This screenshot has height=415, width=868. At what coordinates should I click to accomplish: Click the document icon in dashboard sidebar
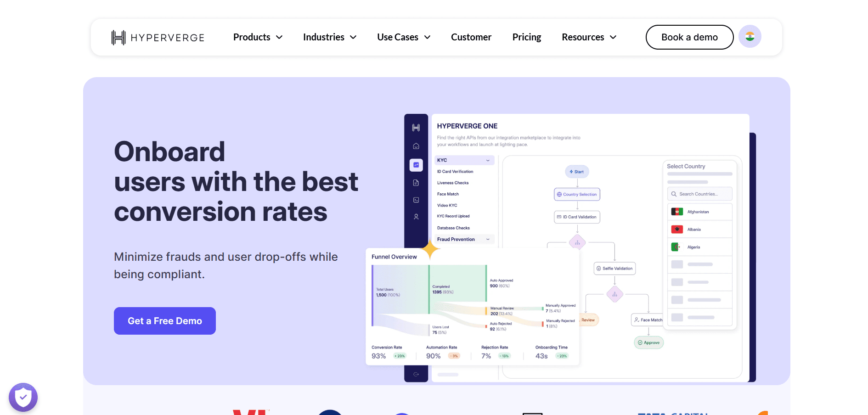click(x=416, y=183)
